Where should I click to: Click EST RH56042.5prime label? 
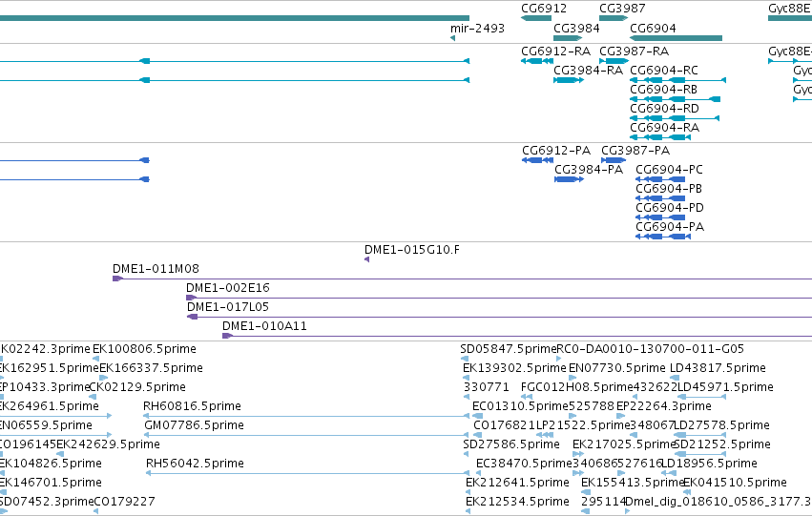point(195,464)
